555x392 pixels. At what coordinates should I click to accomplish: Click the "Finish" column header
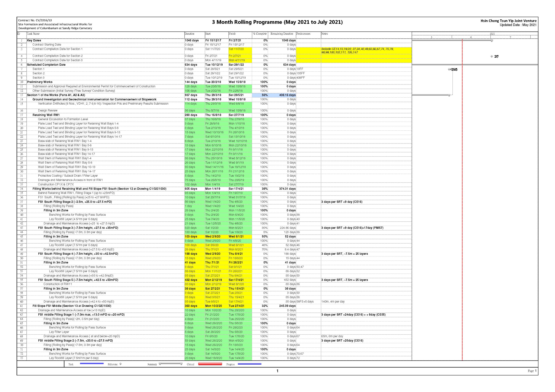click(x=232, y=34)
